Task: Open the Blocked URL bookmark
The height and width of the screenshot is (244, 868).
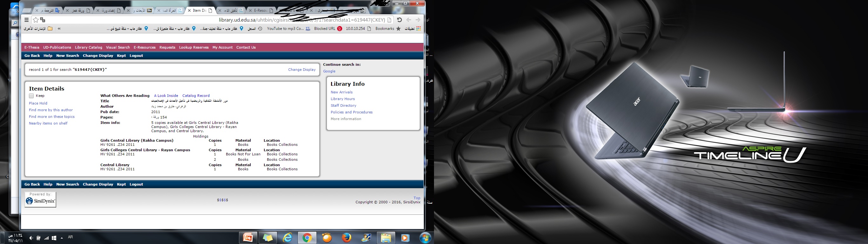Action: pyautogui.click(x=328, y=29)
